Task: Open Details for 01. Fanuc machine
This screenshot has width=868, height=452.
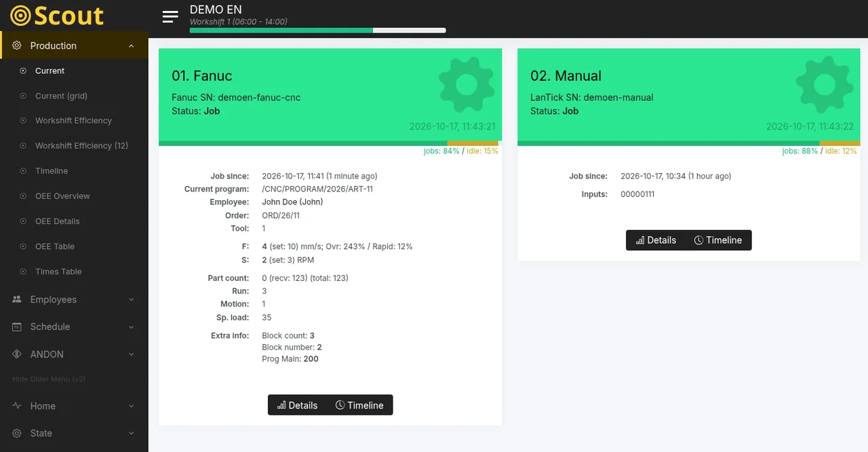Action: (x=297, y=405)
